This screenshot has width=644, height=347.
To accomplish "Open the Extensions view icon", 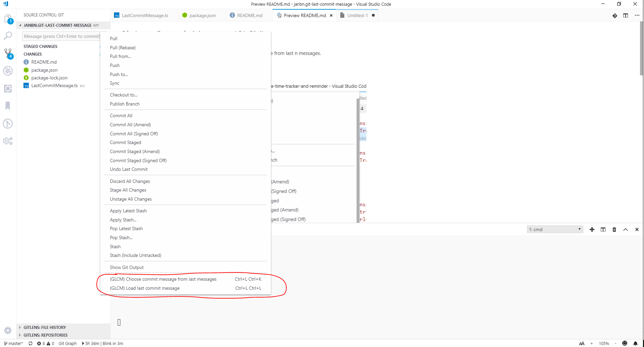I will 8,88.
